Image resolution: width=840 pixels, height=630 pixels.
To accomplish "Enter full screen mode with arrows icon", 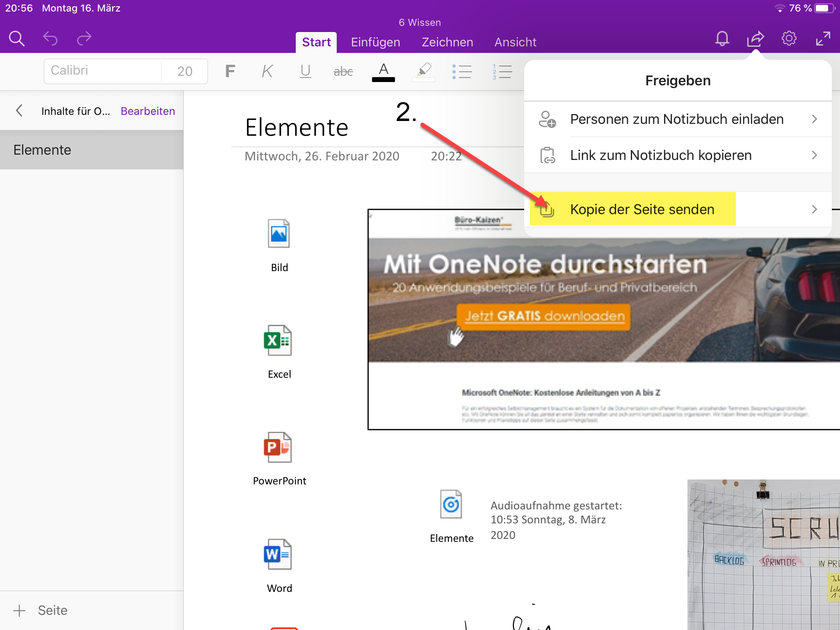I will [823, 39].
